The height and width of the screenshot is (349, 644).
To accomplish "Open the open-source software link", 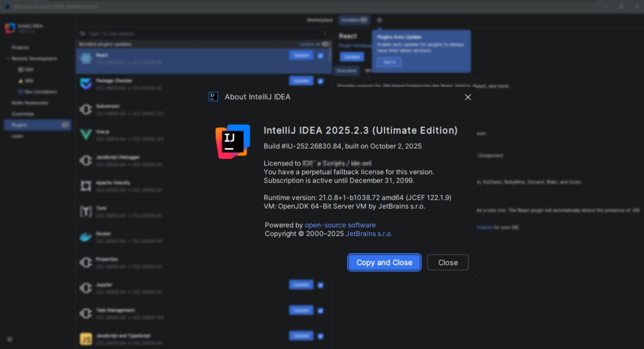I will (x=340, y=225).
